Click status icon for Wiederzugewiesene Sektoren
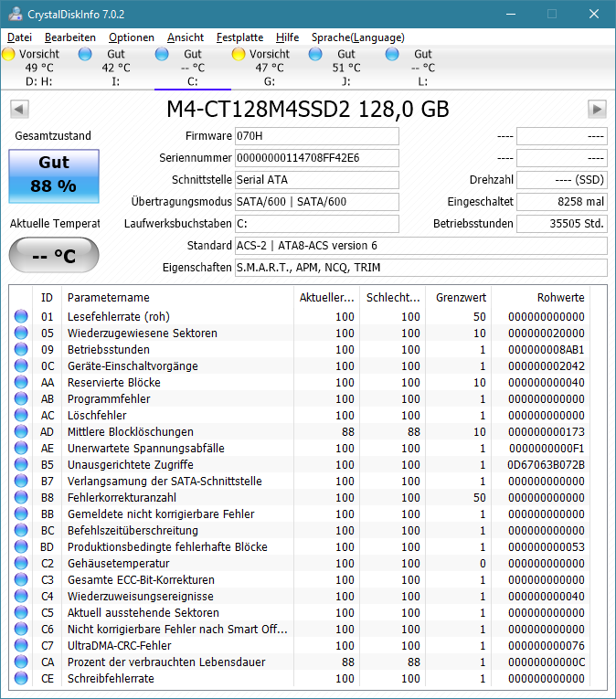The width and height of the screenshot is (616, 699). 21,333
